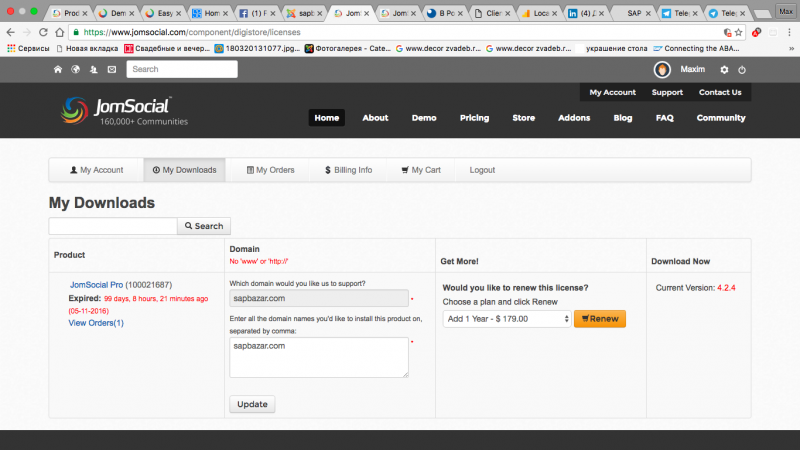The width and height of the screenshot is (800, 450).
Task: Click the address bar URL
Action: [192, 32]
